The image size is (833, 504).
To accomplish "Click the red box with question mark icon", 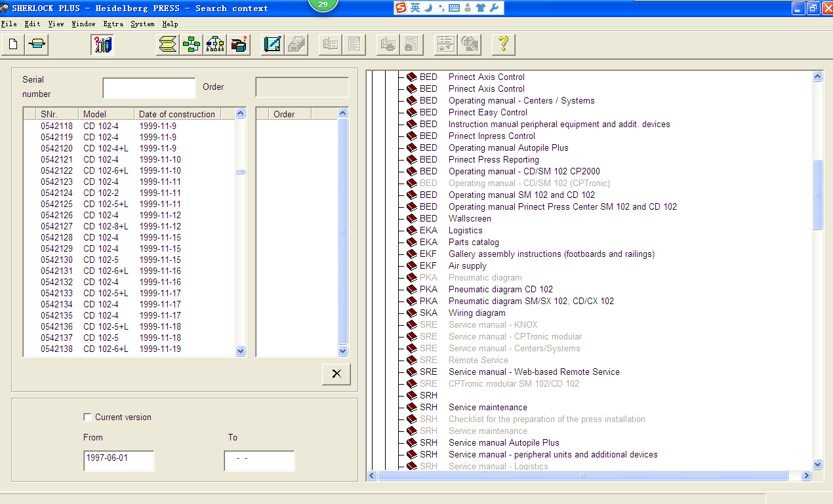I will (x=239, y=45).
